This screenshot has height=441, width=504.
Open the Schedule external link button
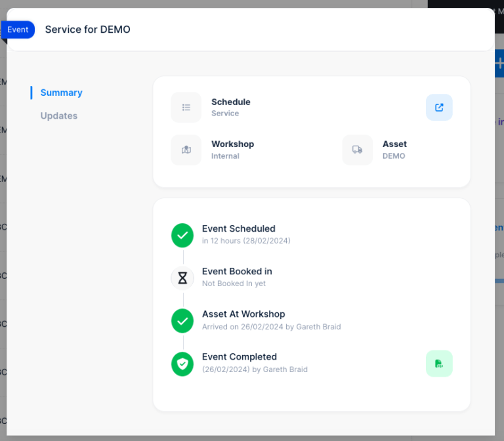tap(439, 108)
